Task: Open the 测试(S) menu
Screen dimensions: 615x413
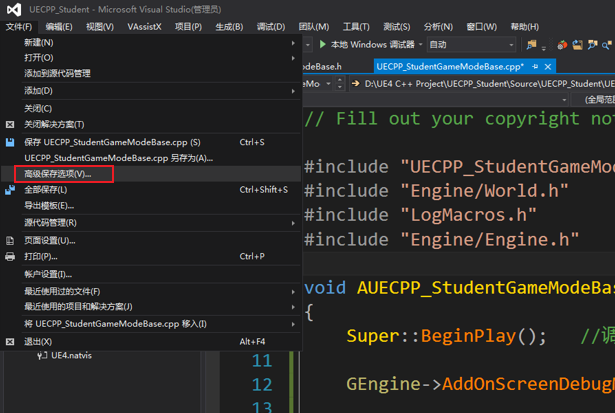Action: click(397, 27)
